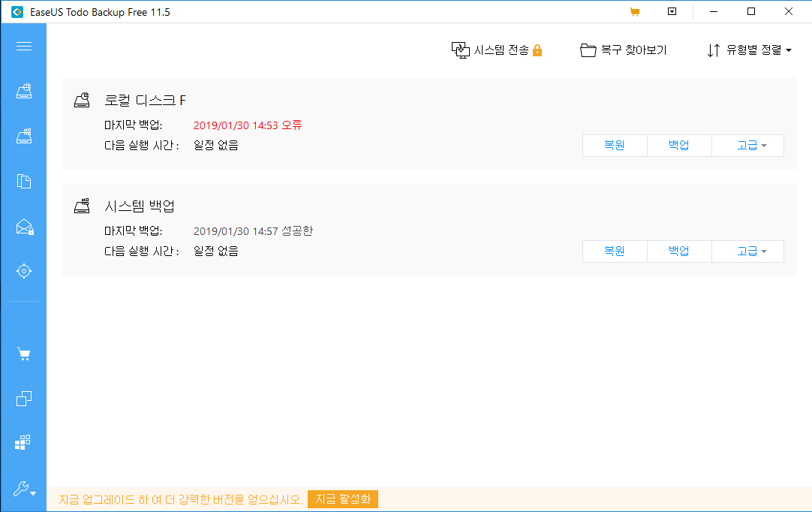Expand the hamburger menu in the sidebar
The width and height of the screenshot is (812, 512).
point(24,46)
